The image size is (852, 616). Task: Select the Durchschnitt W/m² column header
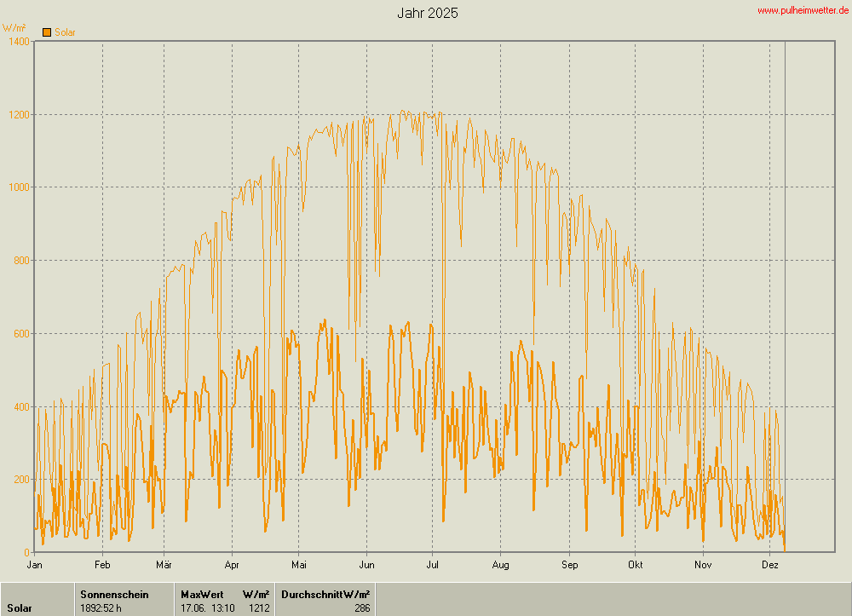point(325,595)
